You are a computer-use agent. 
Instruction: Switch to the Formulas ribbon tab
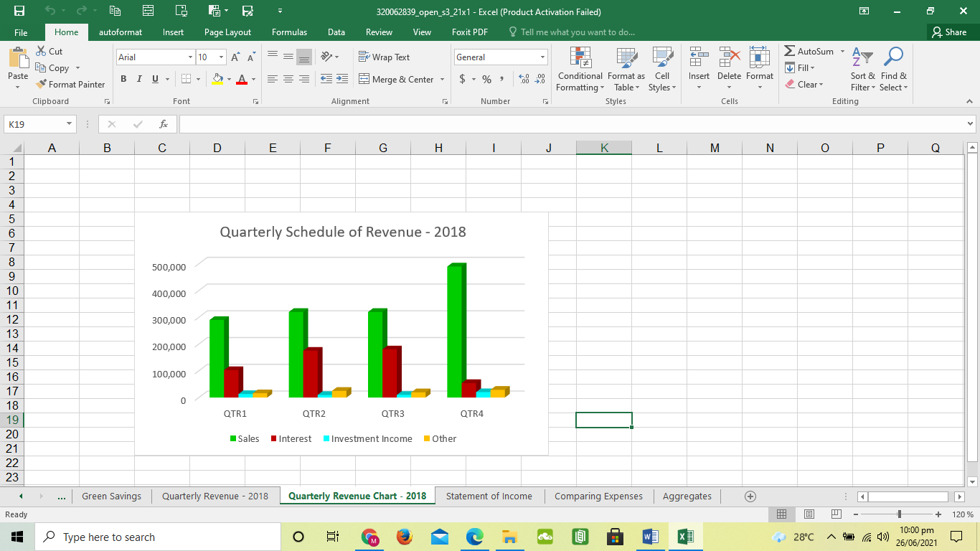[x=289, y=32]
